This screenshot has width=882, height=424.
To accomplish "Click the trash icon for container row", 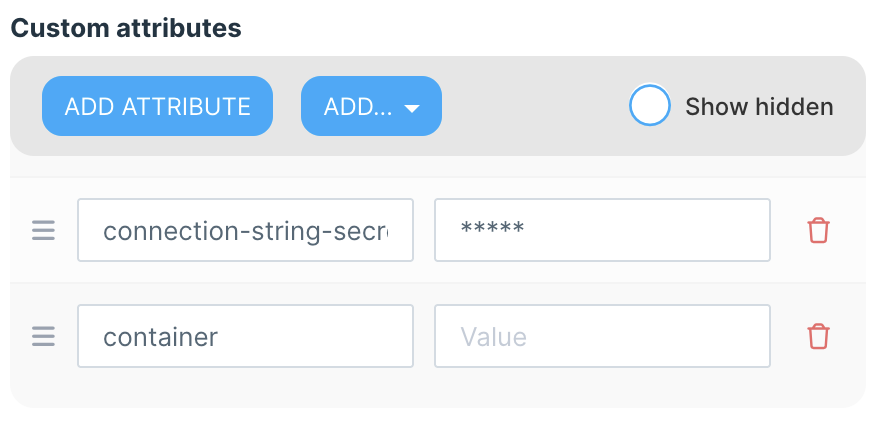I will (818, 336).
